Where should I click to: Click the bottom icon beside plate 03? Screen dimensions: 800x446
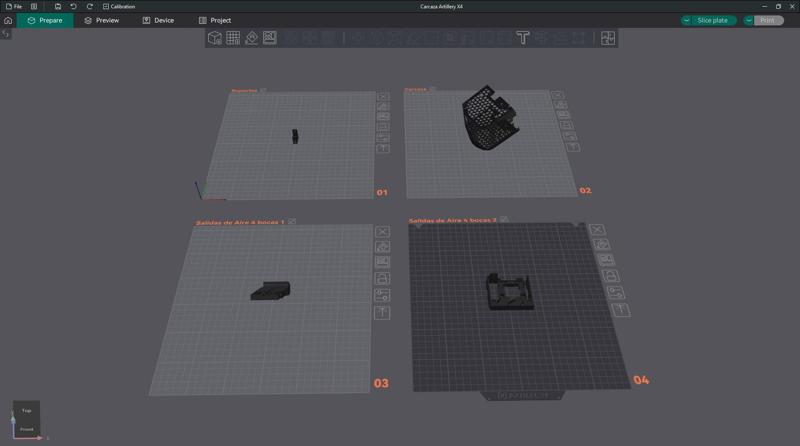point(382,312)
